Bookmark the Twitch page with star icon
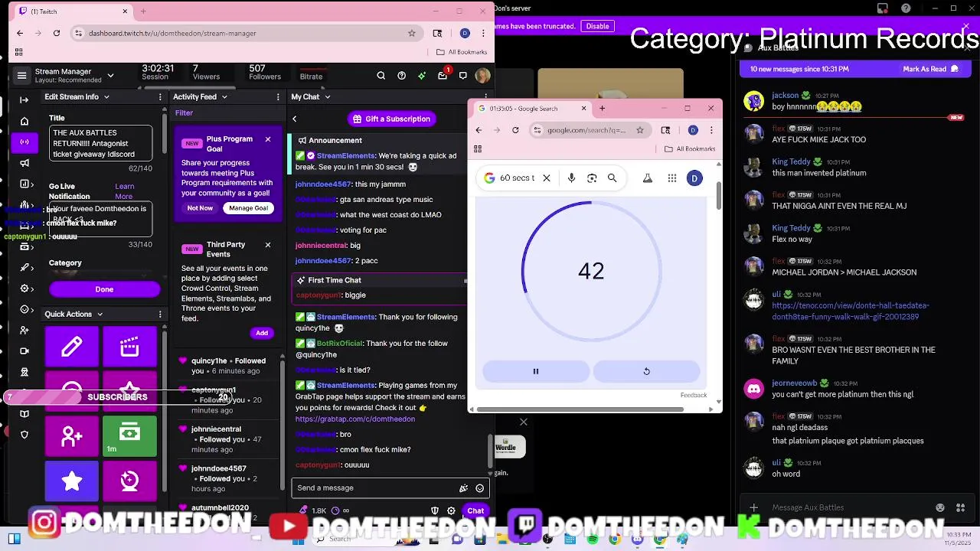The height and width of the screenshot is (551, 980). click(412, 33)
